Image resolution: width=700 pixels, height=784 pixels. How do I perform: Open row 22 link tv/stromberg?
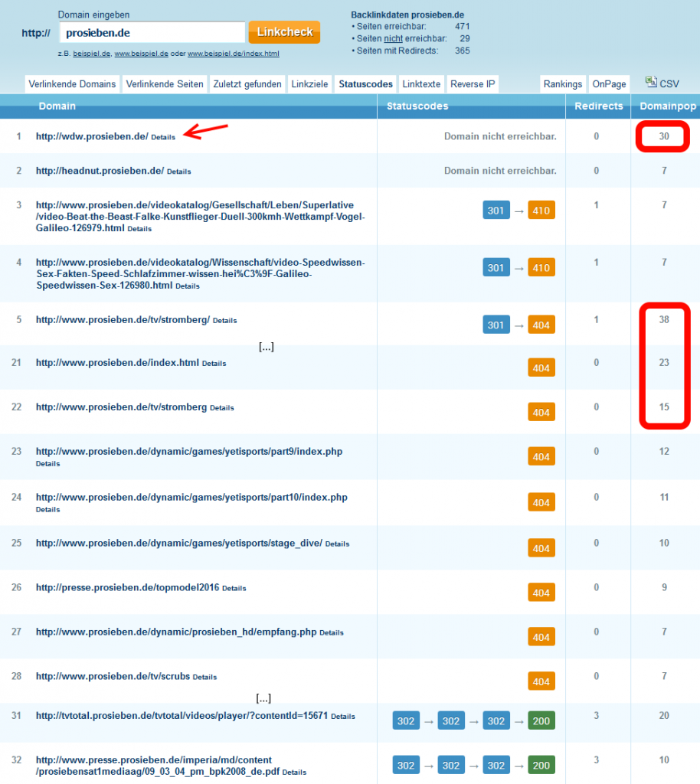click(x=122, y=407)
